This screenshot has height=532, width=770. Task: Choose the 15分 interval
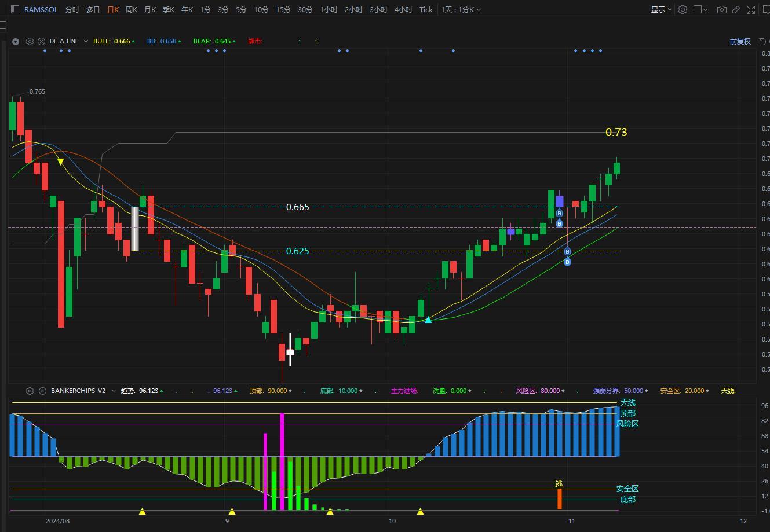[x=283, y=9]
